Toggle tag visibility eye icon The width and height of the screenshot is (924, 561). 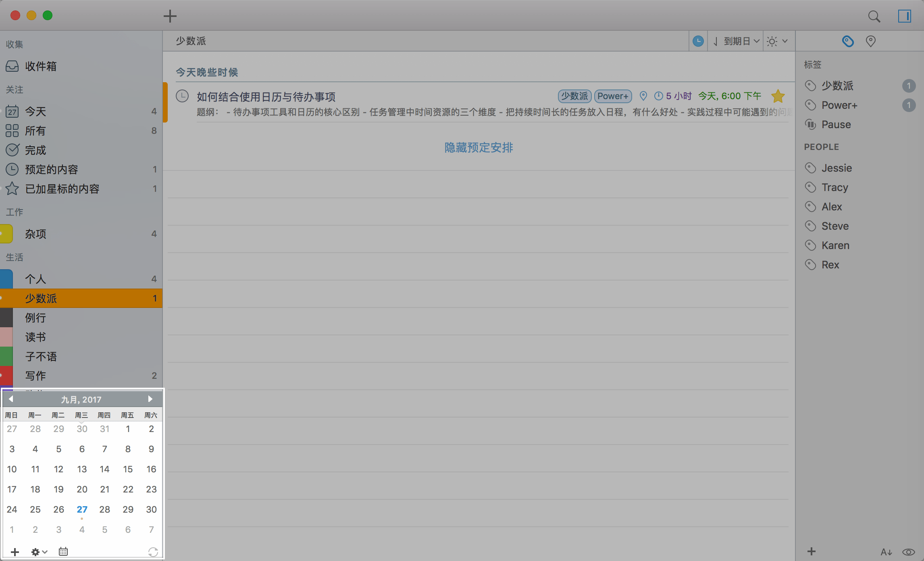point(908,552)
